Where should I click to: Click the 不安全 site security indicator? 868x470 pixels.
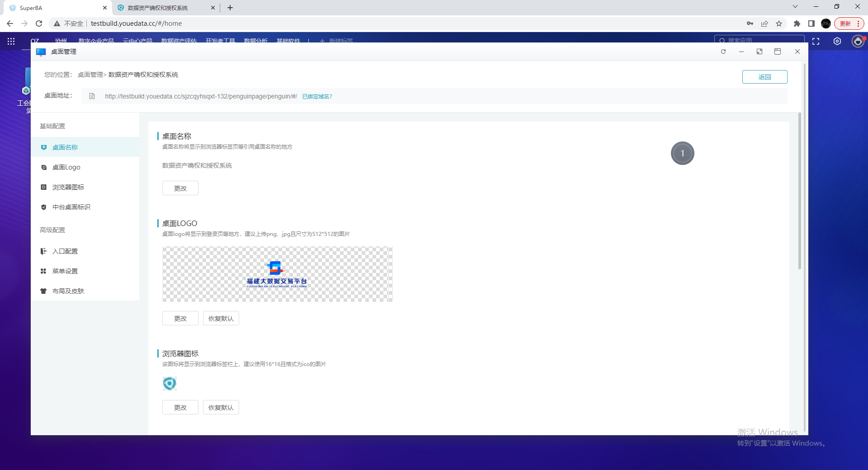point(69,23)
